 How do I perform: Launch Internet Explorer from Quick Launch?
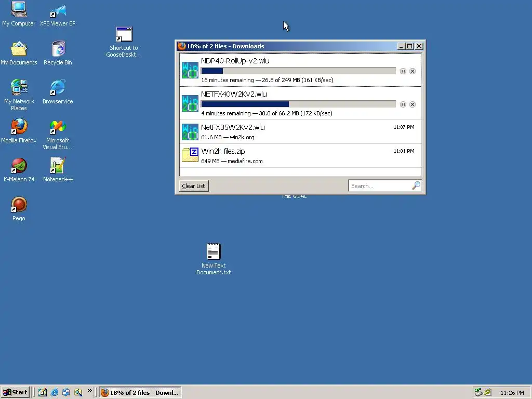pyautogui.click(x=54, y=393)
